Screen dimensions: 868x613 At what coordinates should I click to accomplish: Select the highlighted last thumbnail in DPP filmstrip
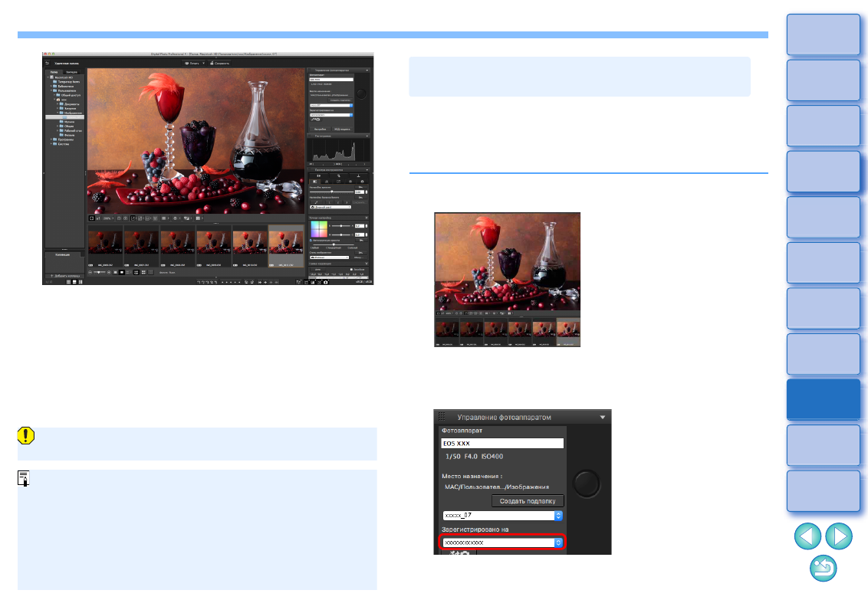tap(286, 246)
